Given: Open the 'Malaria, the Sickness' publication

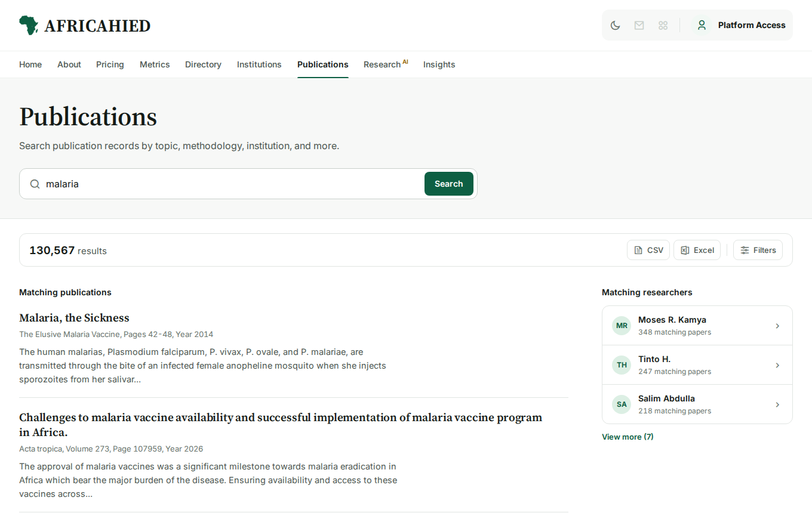Looking at the screenshot, I should (74, 317).
